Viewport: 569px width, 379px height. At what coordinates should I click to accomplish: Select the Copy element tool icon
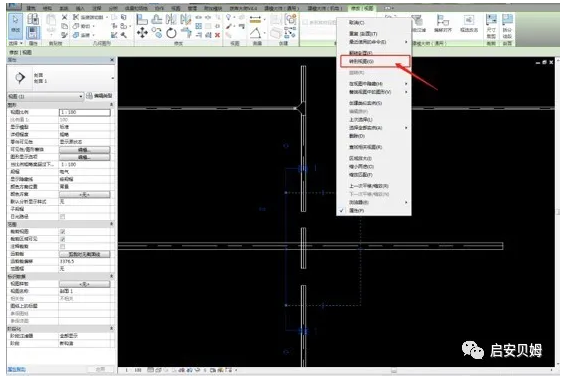click(x=157, y=33)
